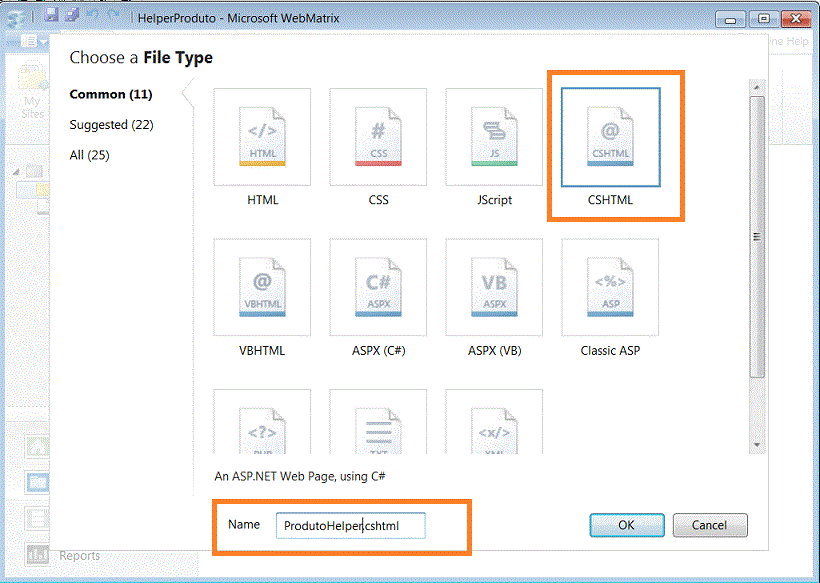
Task: Click the Save icon in title bar
Action: [x=51, y=14]
